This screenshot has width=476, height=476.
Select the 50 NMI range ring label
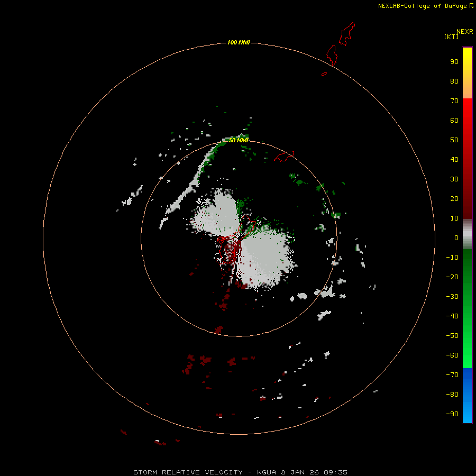[239, 140]
